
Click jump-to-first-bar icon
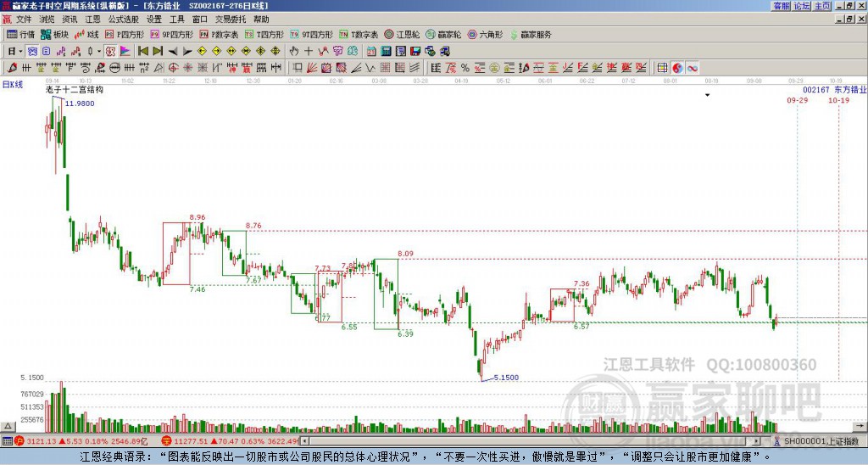(x=143, y=51)
